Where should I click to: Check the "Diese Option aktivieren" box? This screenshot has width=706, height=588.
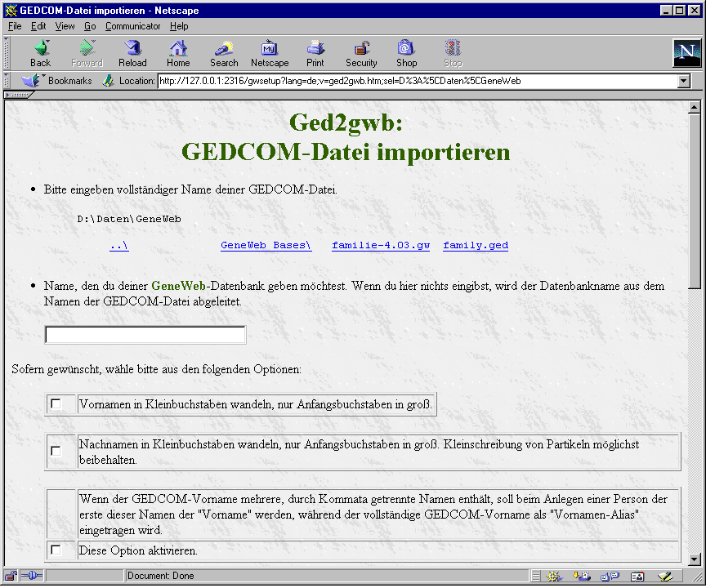(56, 550)
